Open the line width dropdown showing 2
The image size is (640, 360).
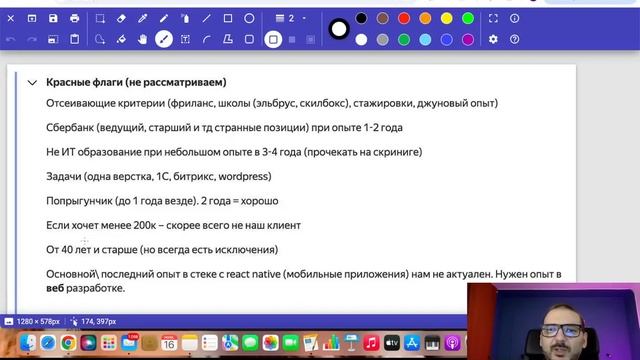pos(291,18)
